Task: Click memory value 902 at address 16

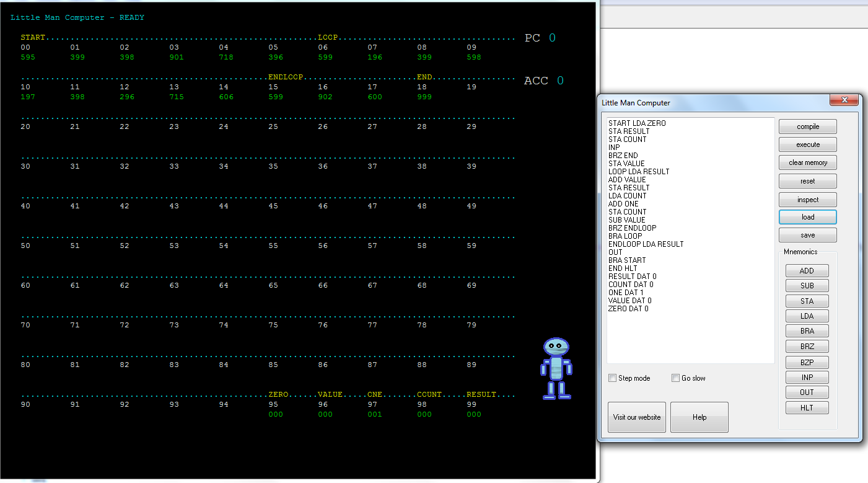Action: pyautogui.click(x=325, y=97)
